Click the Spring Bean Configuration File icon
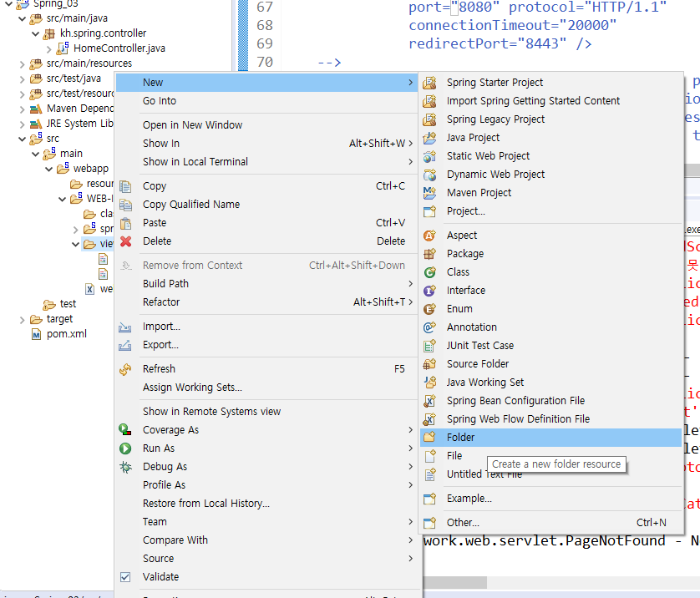Viewport: 700px width, 598px height. pyautogui.click(x=429, y=401)
